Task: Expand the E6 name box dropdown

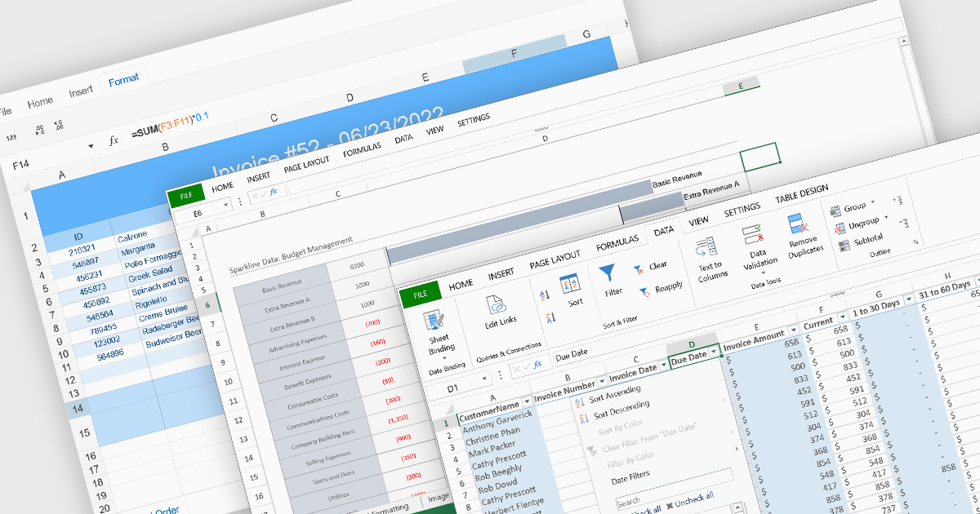Action: click(x=225, y=204)
